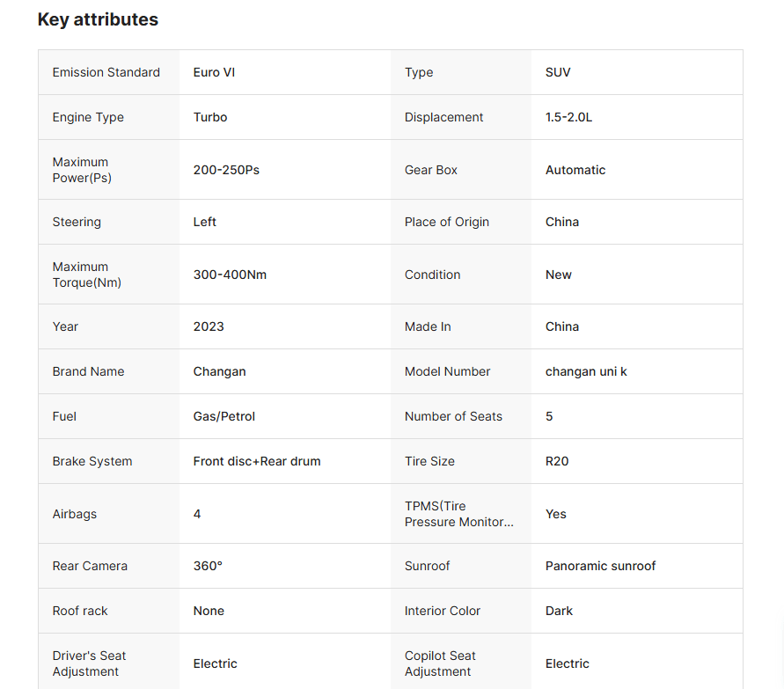This screenshot has width=784, height=689.
Task: Click the 300-400Nm torque value
Action: point(230,275)
